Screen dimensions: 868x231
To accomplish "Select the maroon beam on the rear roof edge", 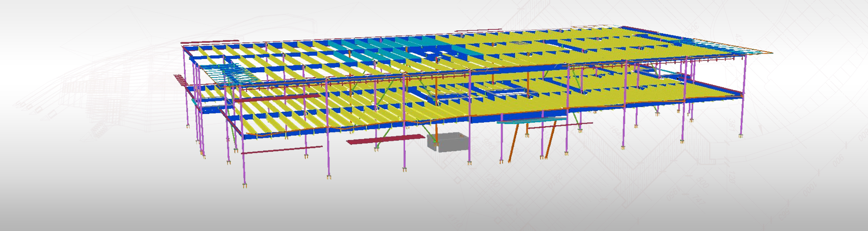I will (479, 30).
